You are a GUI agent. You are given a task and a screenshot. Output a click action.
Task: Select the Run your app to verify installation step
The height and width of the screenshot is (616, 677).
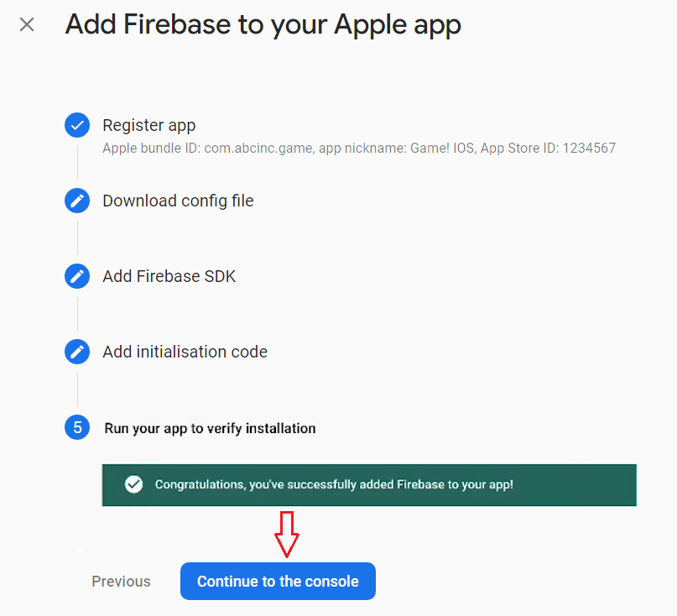tap(210, 428)
